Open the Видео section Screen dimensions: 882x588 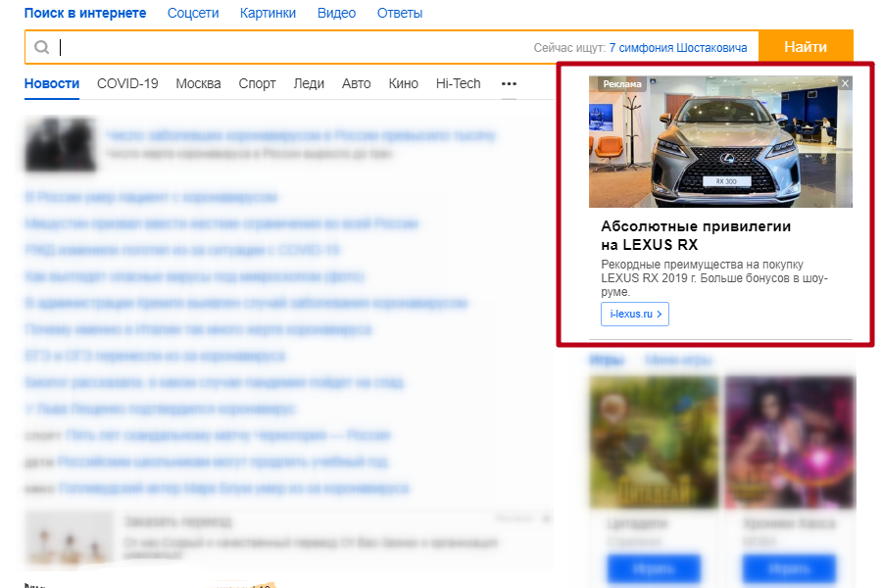tap(333, 13)
